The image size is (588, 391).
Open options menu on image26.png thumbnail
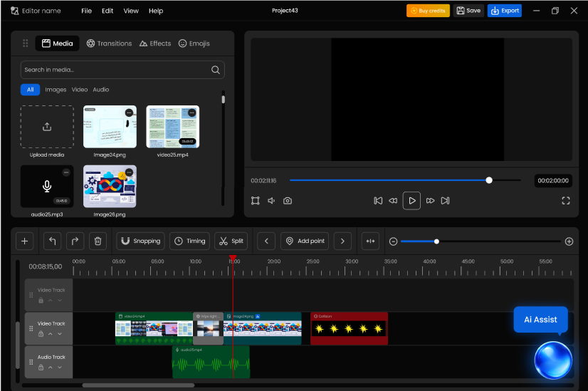[x=129, y=172]
